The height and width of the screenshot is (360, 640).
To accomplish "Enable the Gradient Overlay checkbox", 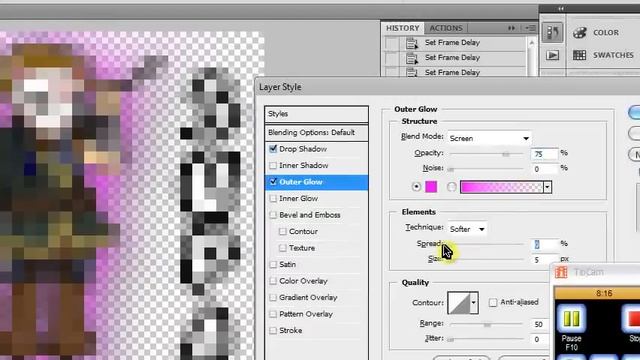I will click(x=273, y=298).
